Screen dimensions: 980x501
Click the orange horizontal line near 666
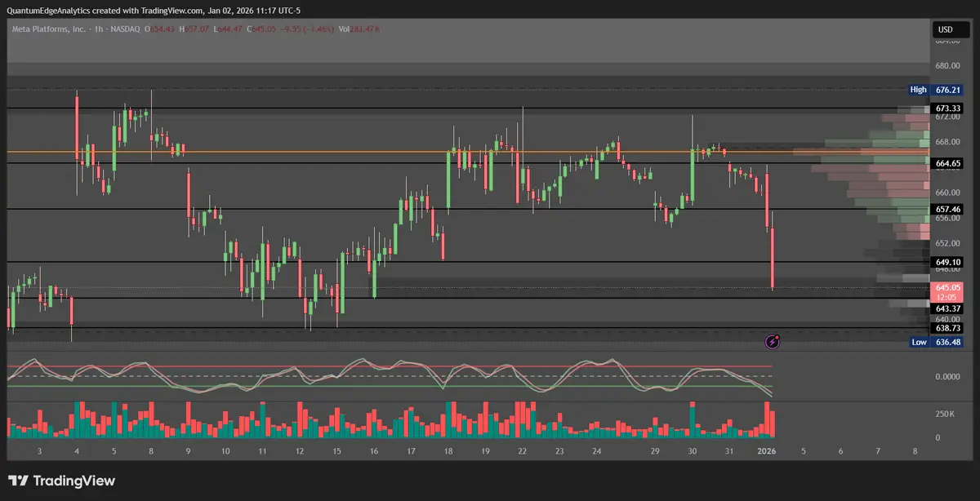coord(467,152)
